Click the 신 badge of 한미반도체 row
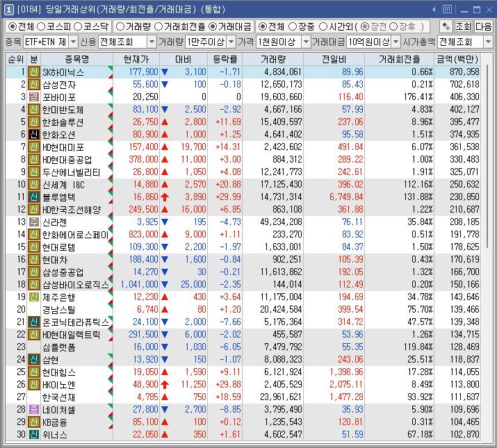This screenshot has height=448, width=497. point(34,110)
